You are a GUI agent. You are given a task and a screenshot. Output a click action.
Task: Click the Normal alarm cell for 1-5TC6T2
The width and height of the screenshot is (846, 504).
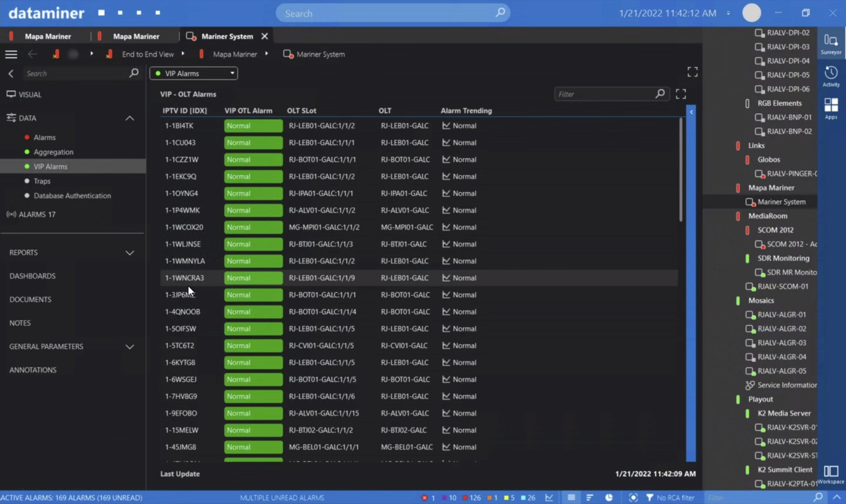(253, 345)
